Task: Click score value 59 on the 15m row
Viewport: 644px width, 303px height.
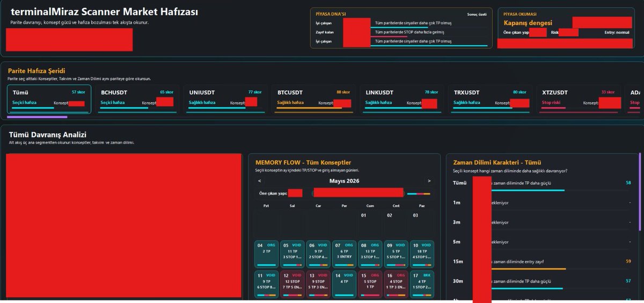Action: (628, 262)
